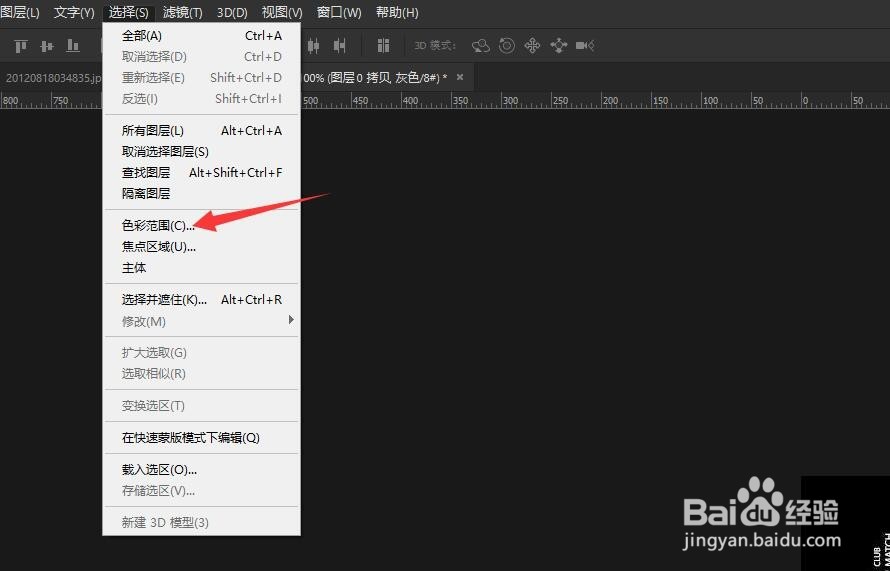Click the distribute right edges icon
Image resolution: width=890 pixels, height=571 pixels.
point(339,45)
